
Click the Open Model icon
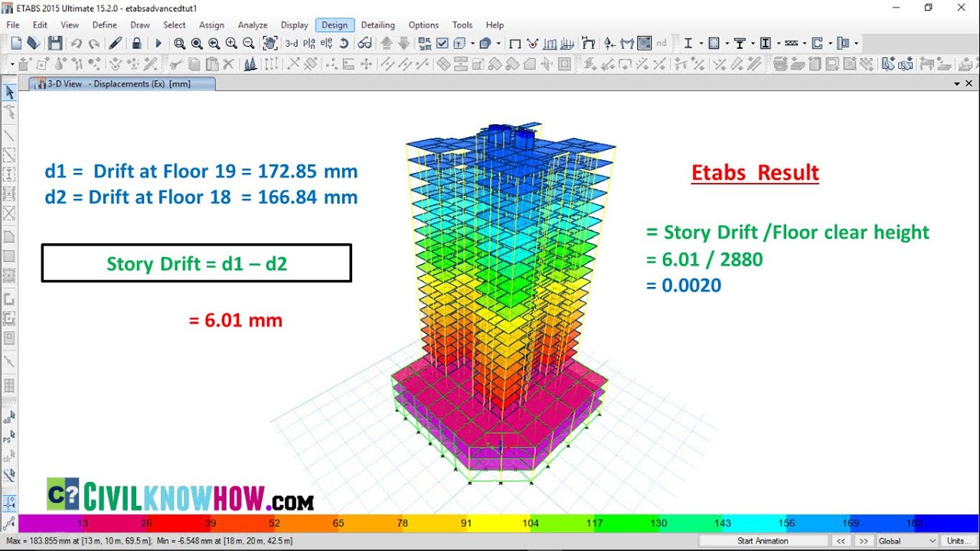click(33, 44)
